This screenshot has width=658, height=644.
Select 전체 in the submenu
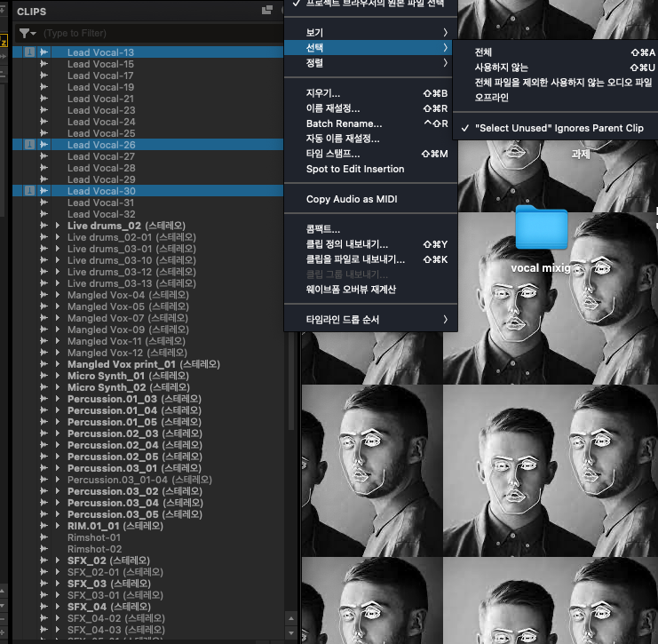coord(555,52)
